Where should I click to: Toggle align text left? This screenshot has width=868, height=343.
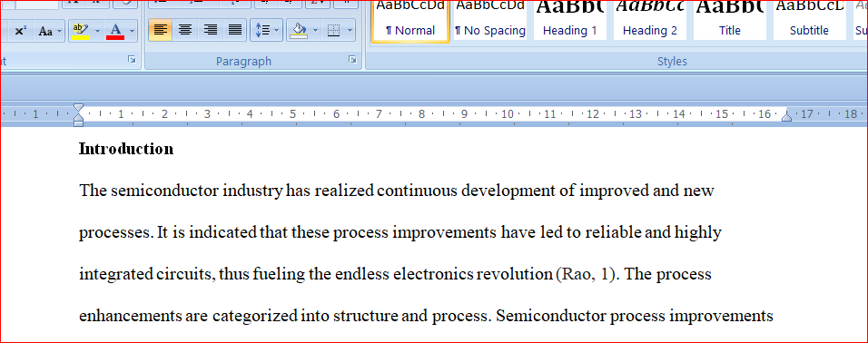[x=160, y=31]
